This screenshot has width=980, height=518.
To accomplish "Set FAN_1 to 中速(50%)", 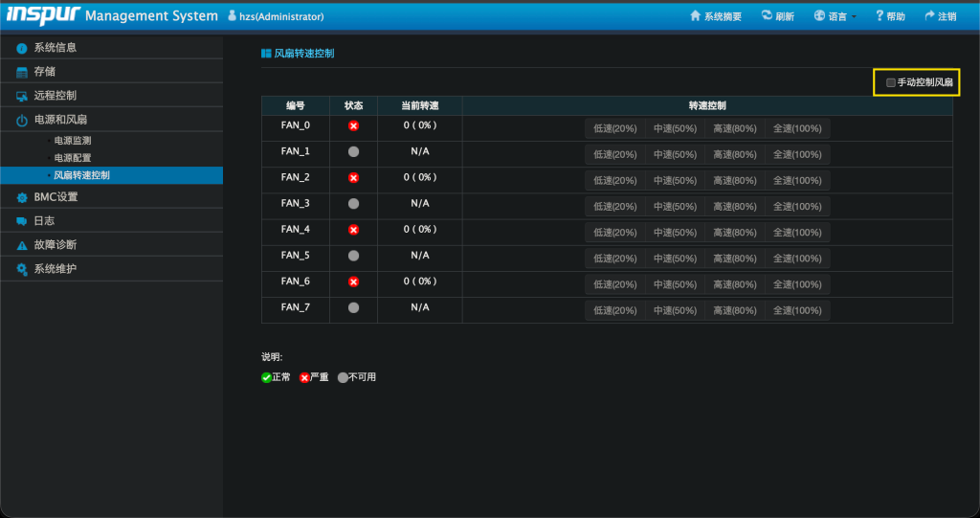I will [675, 154].
